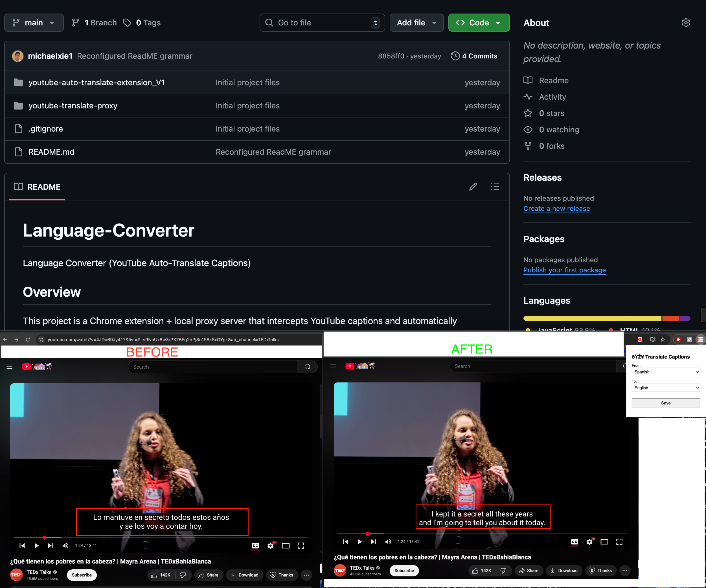706x588 pixels.
Task: Open the 0 Tags page
Action: click(x=142, y=23)
